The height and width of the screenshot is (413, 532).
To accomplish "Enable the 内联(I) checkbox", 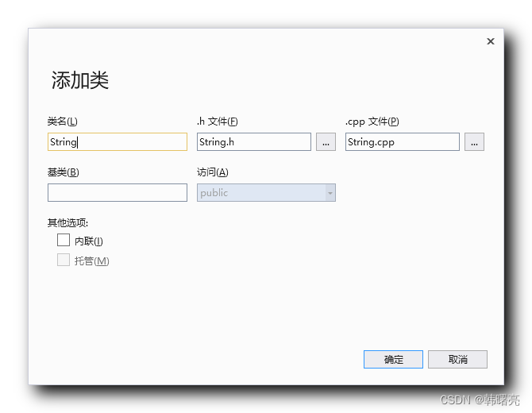I will 64,240.
